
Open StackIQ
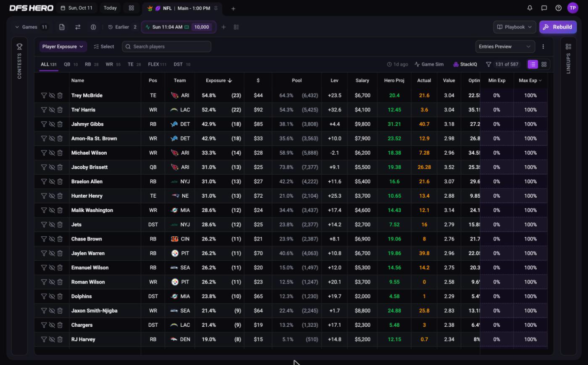click(465, 64)
